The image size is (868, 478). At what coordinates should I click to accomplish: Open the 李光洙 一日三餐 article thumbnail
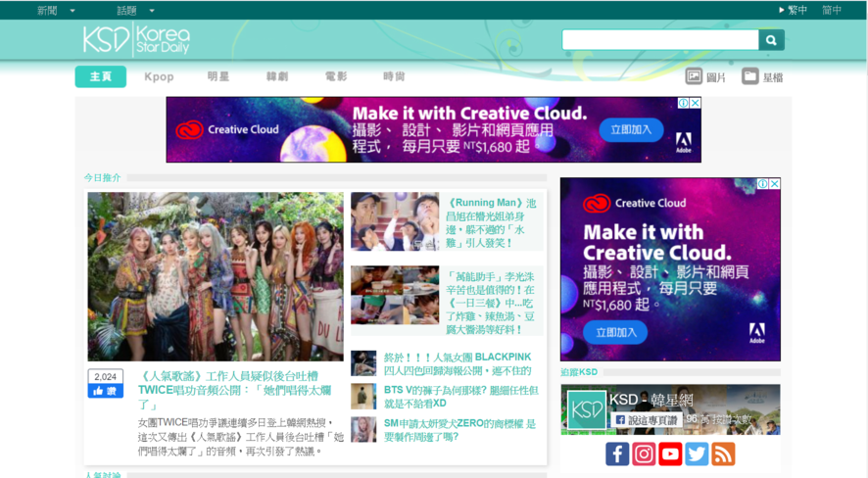point(395,295)
